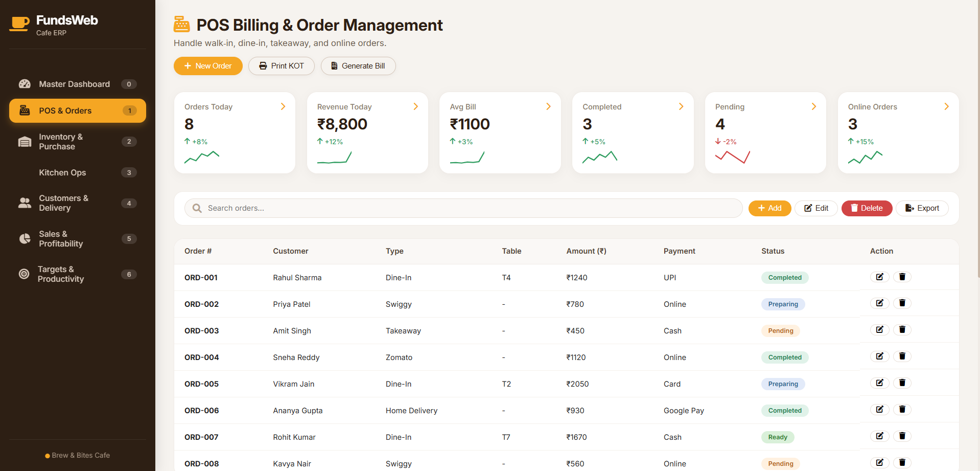
Task: Click edit icon for order ORD-001
Action: (x=879, y=277)
